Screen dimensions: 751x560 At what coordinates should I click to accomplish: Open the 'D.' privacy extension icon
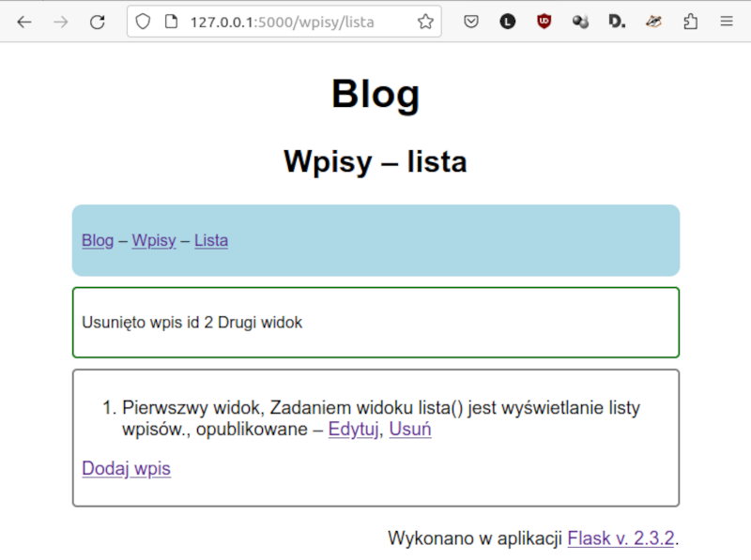coord(617,21)
